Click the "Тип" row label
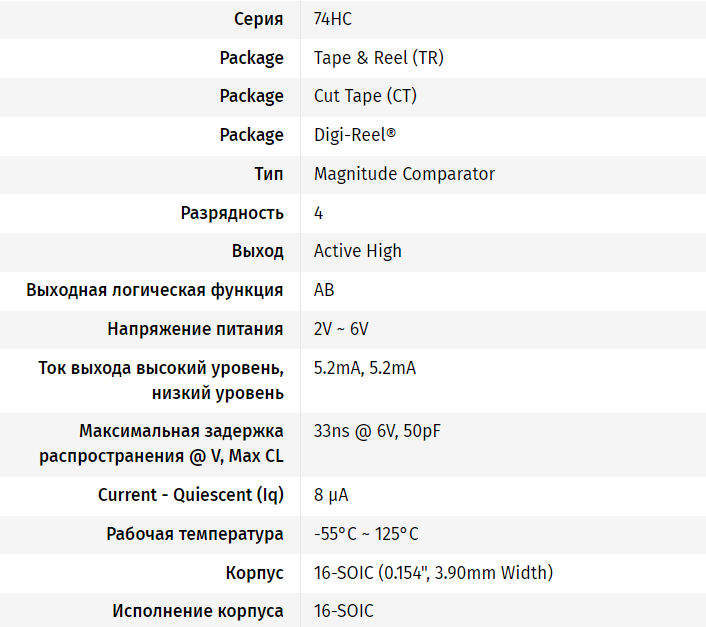The width and height of the screenshot is (706, 627). point(269,174)
